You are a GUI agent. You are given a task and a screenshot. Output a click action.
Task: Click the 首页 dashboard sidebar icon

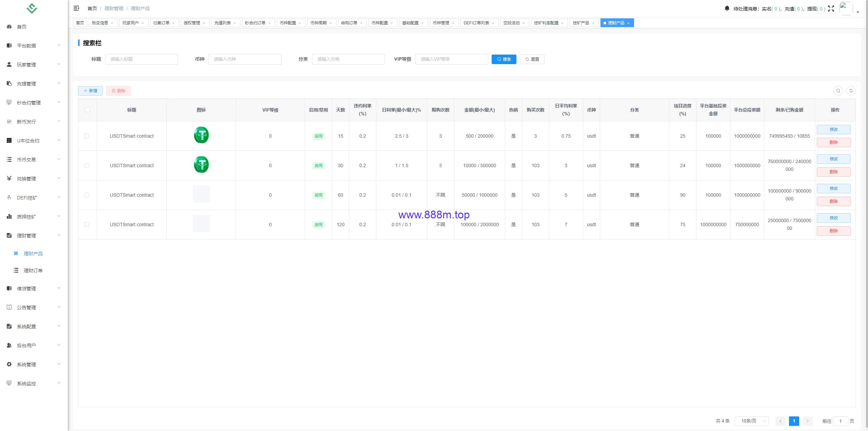point(9,26)
